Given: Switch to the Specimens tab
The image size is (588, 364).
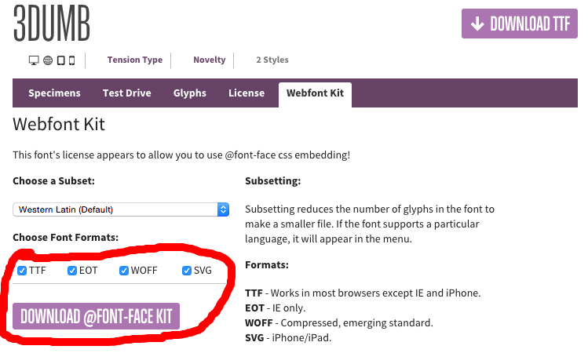Looking at the screenshot, I should click(54, 93).
